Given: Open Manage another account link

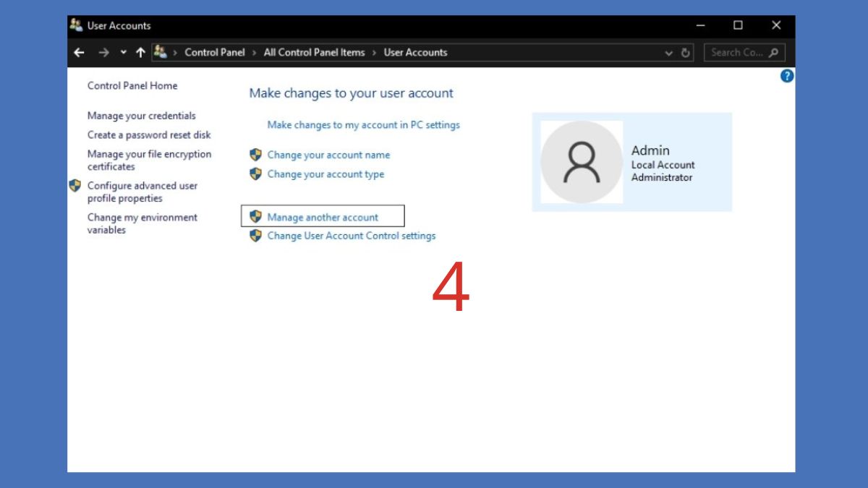Looking at the screenshot, I should tap(323, 217).
